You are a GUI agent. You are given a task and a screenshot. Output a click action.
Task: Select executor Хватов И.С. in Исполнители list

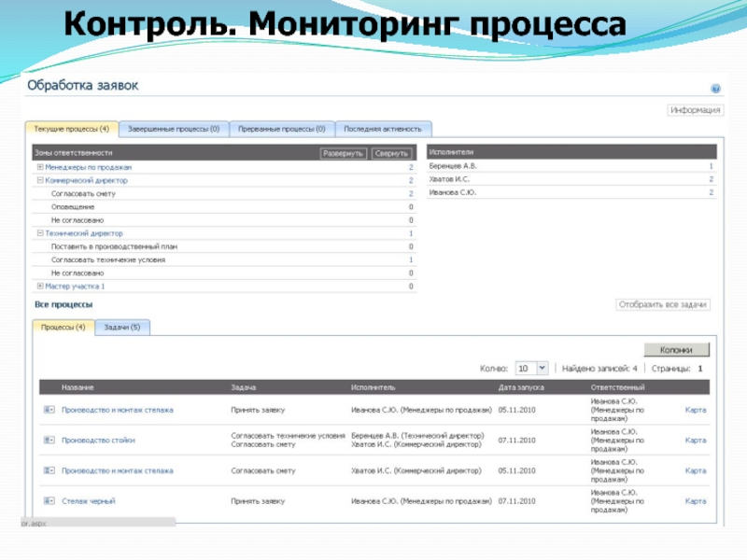tap(449, 178)
